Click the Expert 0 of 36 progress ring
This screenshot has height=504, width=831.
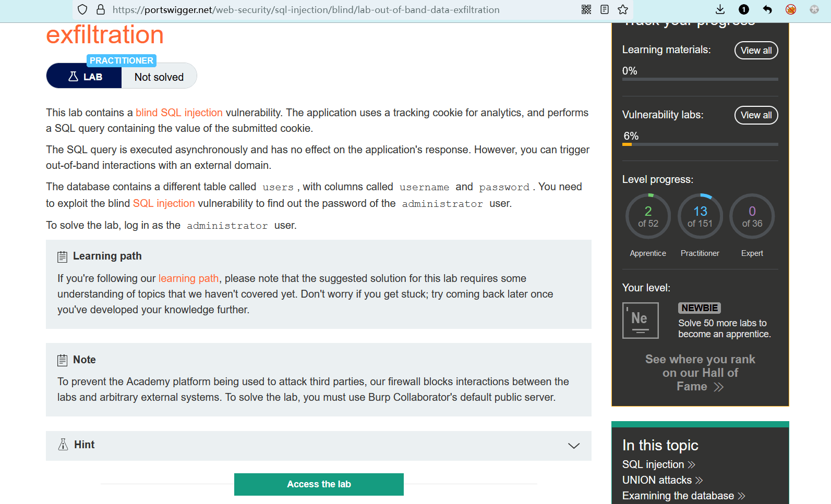[752, 216]
